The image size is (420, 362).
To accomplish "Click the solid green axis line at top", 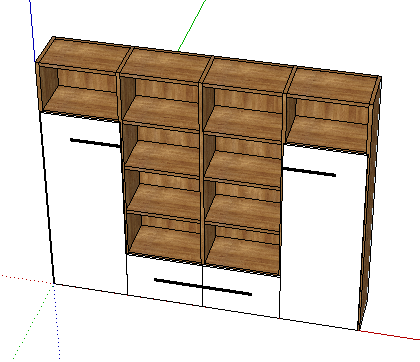I will click(x=192, y=25).
